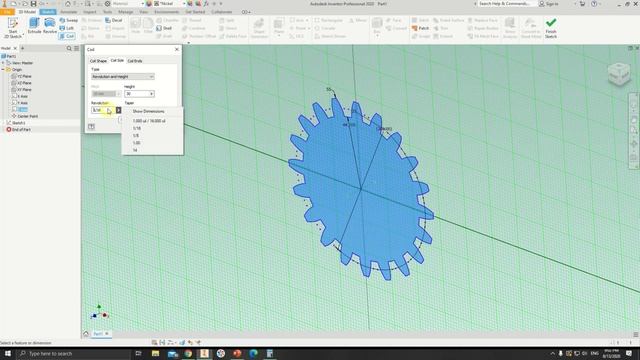Expand the Start 2D Sketch dropdown arrow
The height and width of the screenshot is (360, 640).
22,36
